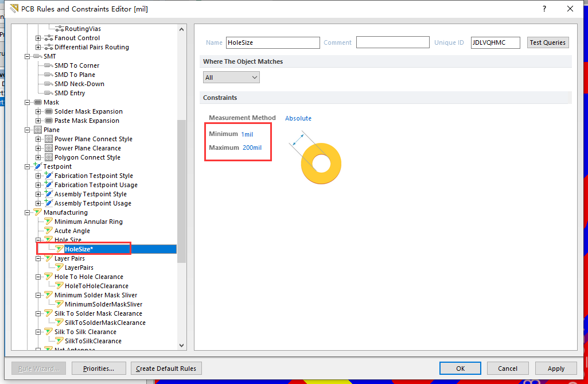The image size is (588, 384).
Task: Select SilkToSolderMaskClearance rule
Action: 105,323
